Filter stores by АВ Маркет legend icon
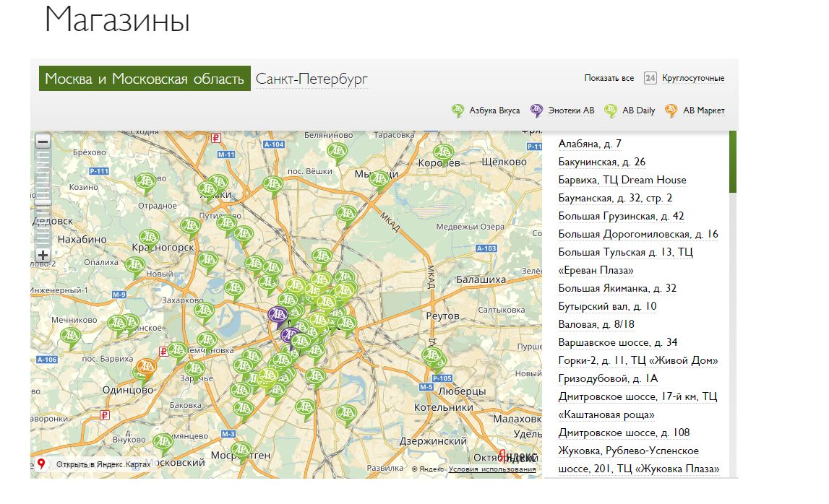 [671, 110]
